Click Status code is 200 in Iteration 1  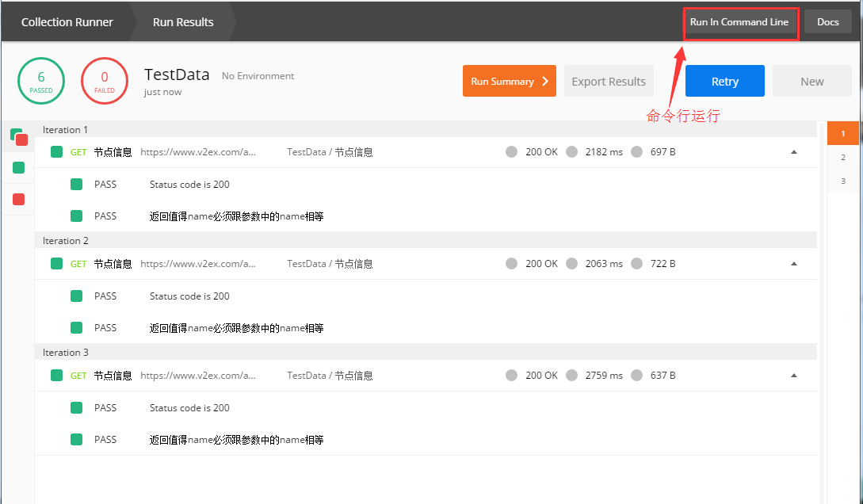tap(189, 185)
